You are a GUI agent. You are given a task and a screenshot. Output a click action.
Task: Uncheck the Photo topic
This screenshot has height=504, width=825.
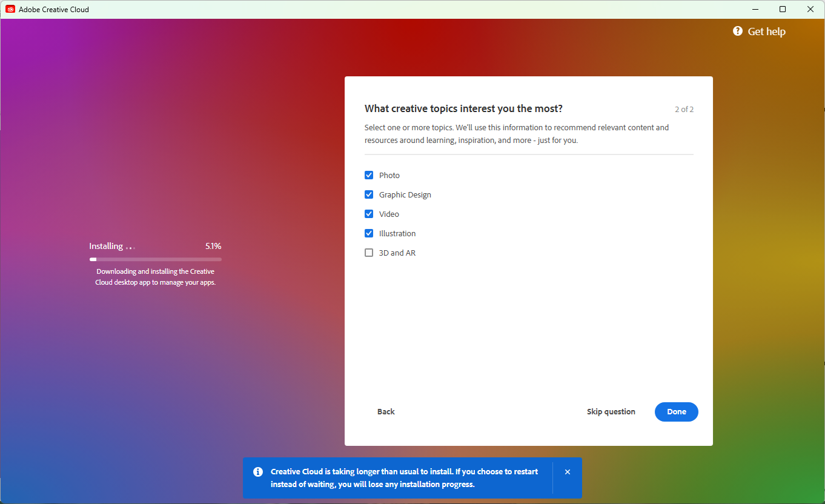pyautogui.click(x=369, y=174)
